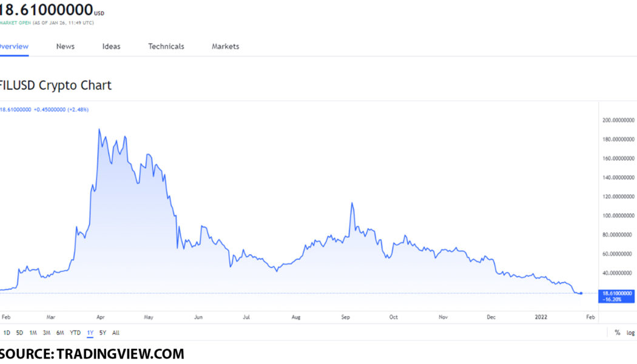Keep the 1Y range selected
This screenshot has height=364, width=637.
[x=89, y=332]
